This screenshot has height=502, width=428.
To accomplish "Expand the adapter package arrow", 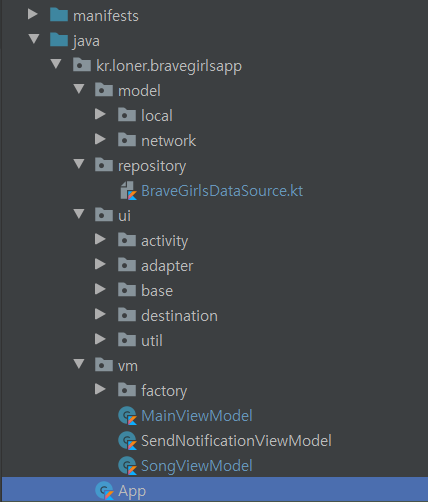I will tap(100, 264).
